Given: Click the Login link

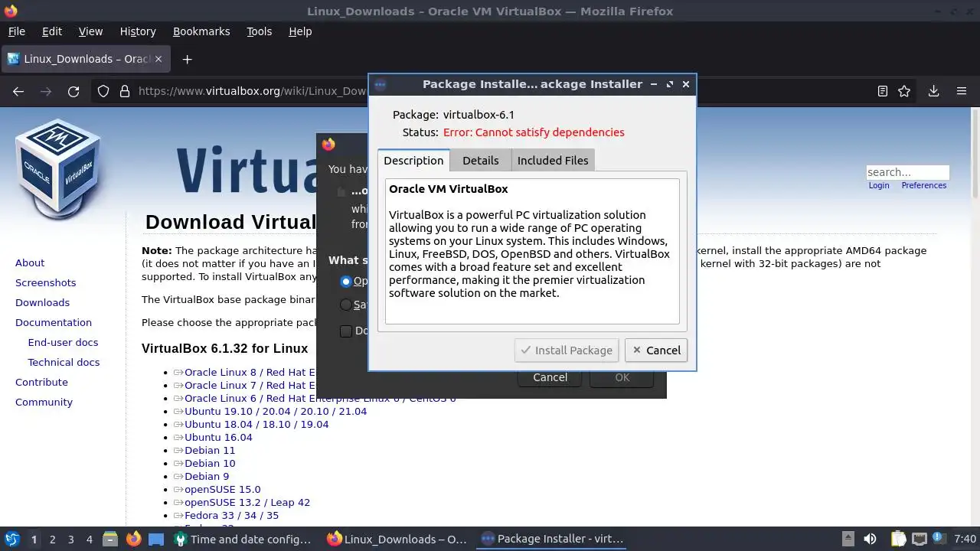Looking at the screenshot, I should pyautogui.click(x=879, y=185).
